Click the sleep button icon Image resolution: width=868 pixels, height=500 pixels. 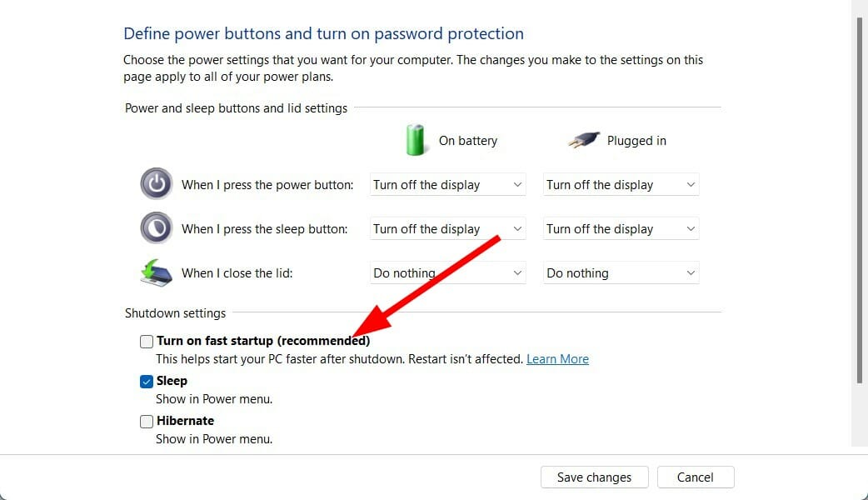(x=156, y=228)
